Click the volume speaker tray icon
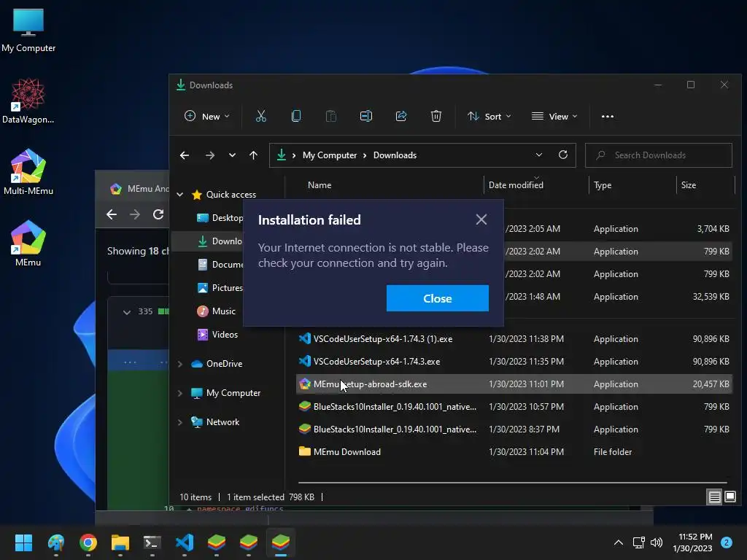The image size is (747, 560). coord(657,542)
